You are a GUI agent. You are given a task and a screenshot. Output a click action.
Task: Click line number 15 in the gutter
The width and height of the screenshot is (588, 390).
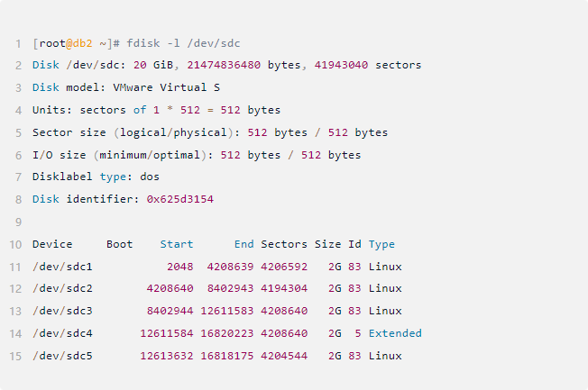point(16,356)
